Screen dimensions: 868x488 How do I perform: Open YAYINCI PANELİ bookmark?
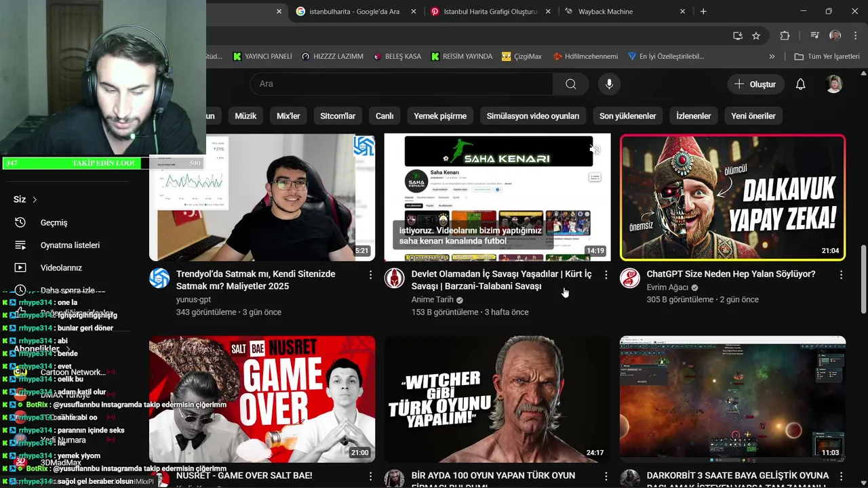[262, 56]
